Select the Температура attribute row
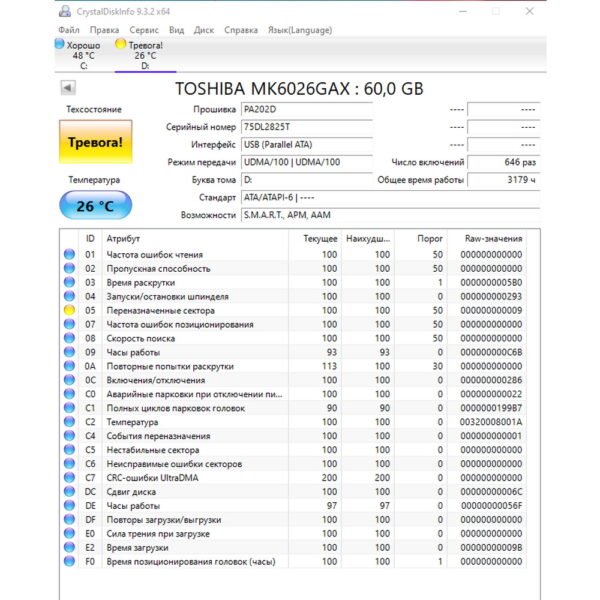Viewport: 600px width, 600px height. (293, 422)
